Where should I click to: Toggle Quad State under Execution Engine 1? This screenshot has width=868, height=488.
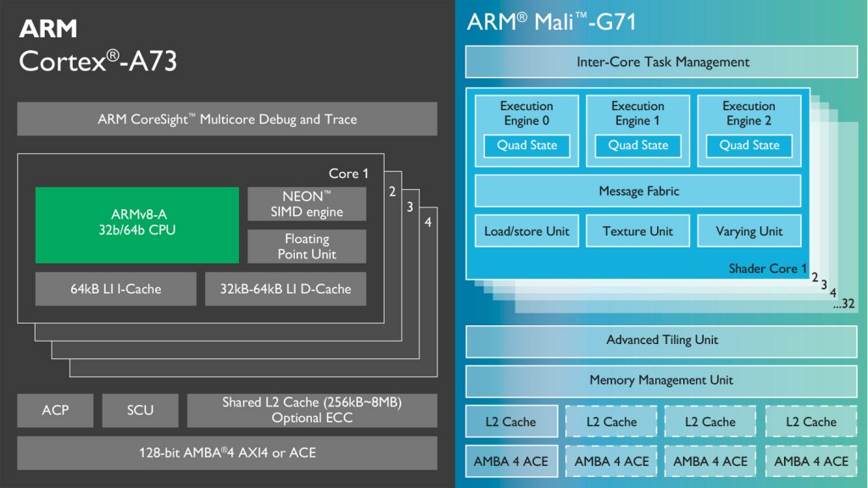click(637, 146)
